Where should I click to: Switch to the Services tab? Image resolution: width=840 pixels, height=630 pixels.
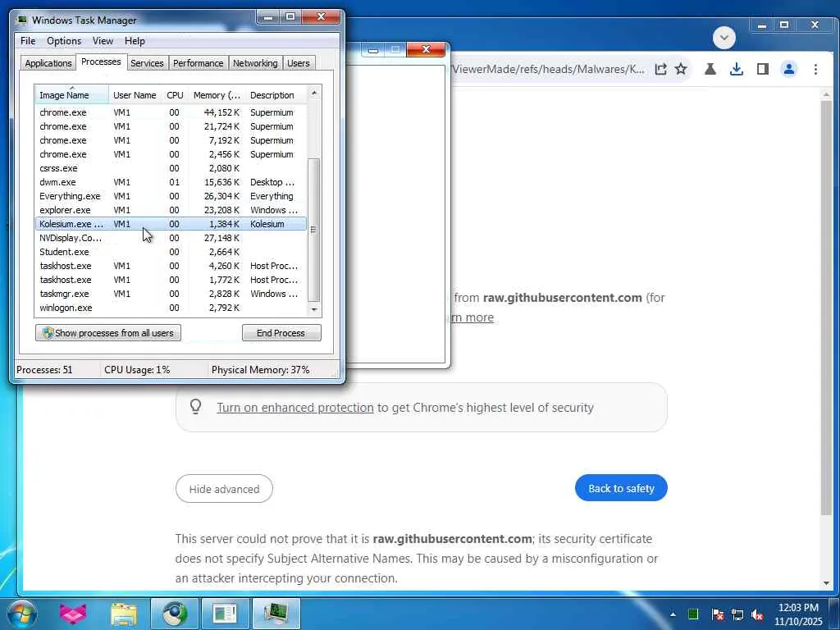point(147,63)
